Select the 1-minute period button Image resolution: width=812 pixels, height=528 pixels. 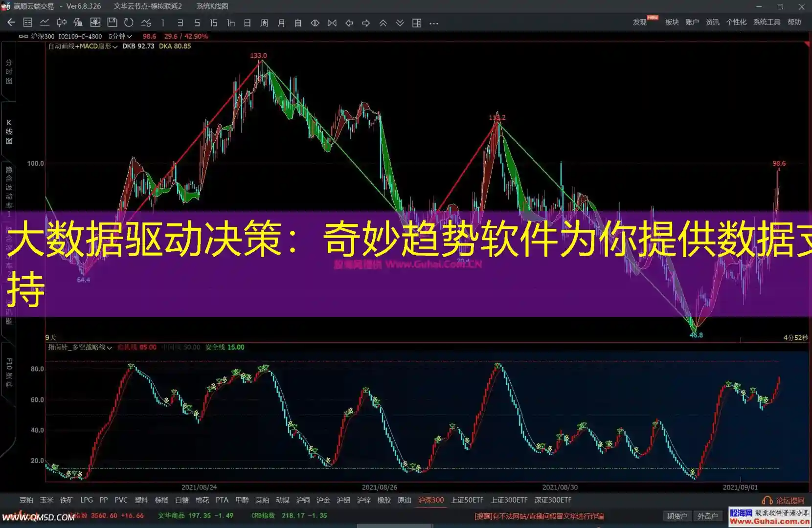tap(163, 23)
